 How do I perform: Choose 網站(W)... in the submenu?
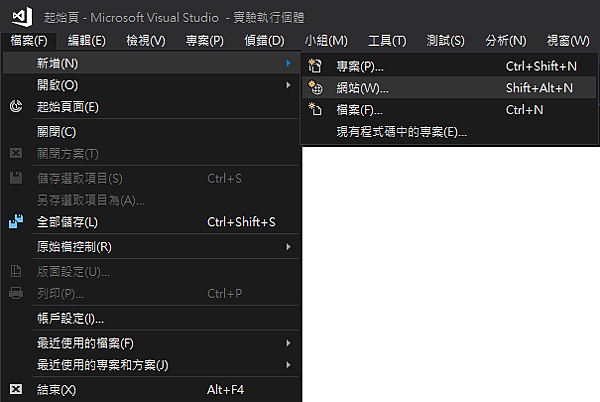point(449,88)
